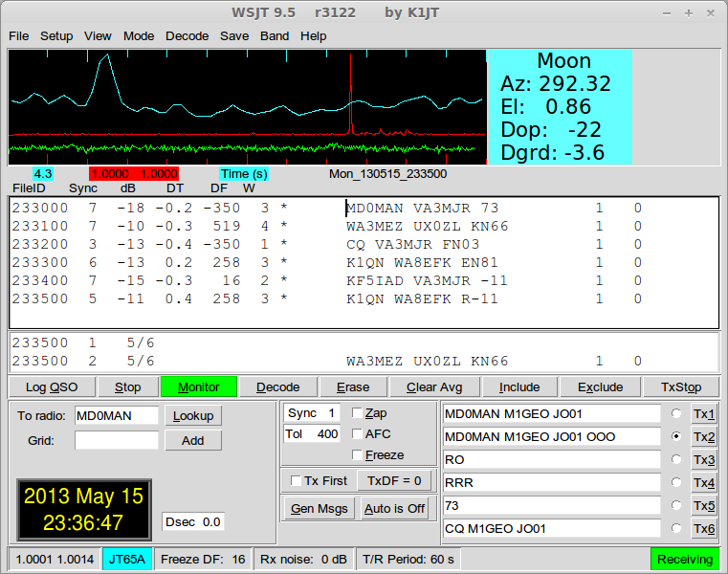Click the Stop button

[127, 386]
